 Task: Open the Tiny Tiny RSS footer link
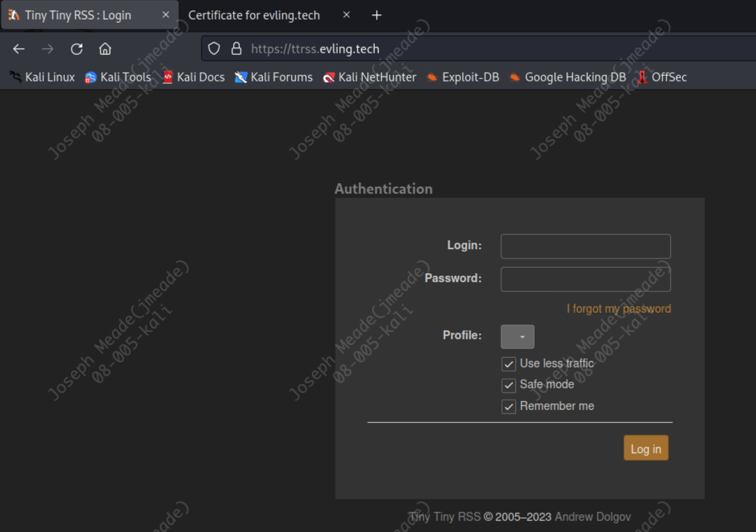pos(445,517)
